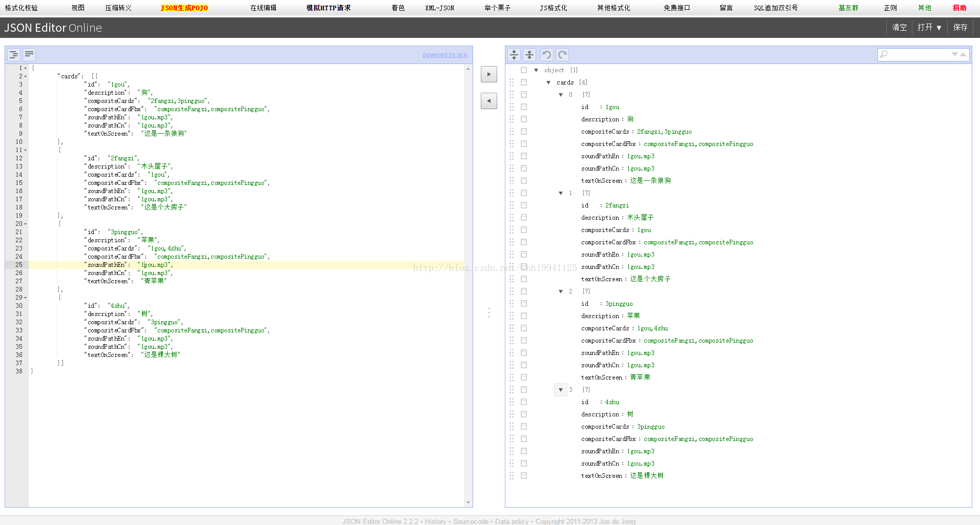This screenshot has width=980, height=525.
Task: Open the JS格式化 menu item
Action: tap(554, 8)
